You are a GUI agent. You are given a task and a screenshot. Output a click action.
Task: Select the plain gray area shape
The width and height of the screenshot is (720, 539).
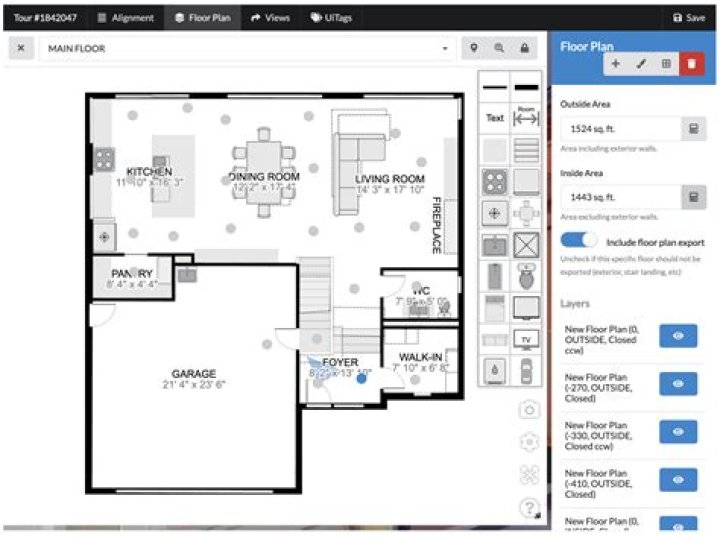[x=495, y=150]
